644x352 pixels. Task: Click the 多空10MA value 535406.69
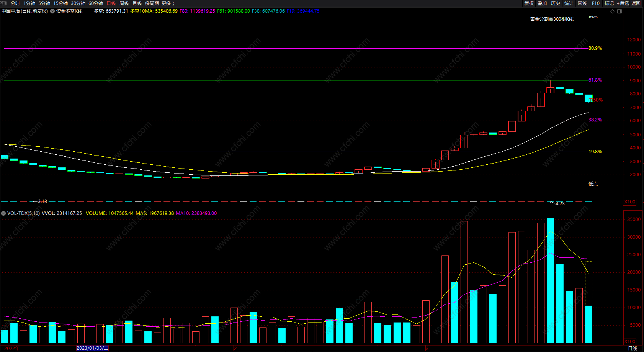click(x=166, y=11)
